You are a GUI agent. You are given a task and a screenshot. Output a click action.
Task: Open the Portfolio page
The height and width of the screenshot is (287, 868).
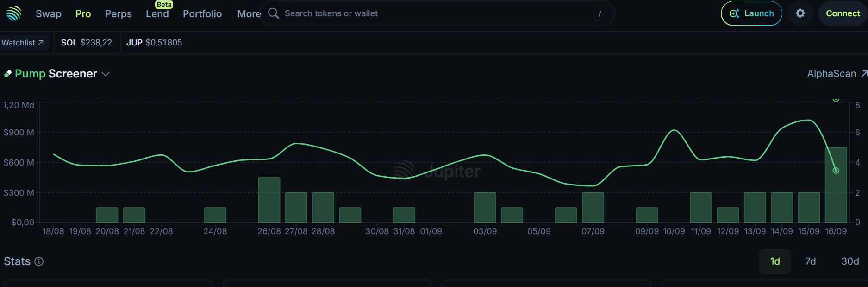point(202,14)
